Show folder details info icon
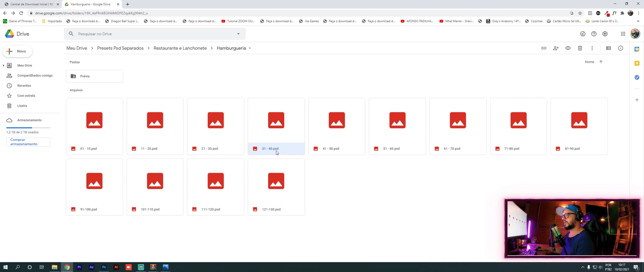Image resolution: width=644 pixels, height=272 pixels. click(x=620, y=48)
